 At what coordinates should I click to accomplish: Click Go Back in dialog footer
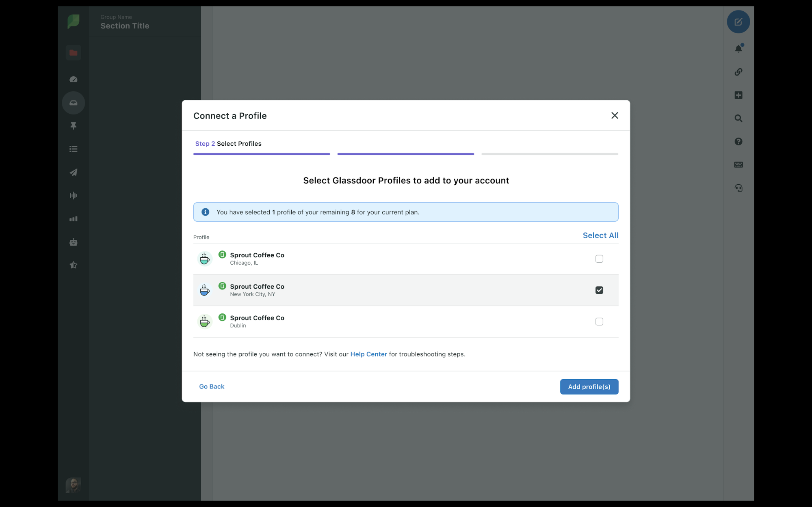[212, 387]
